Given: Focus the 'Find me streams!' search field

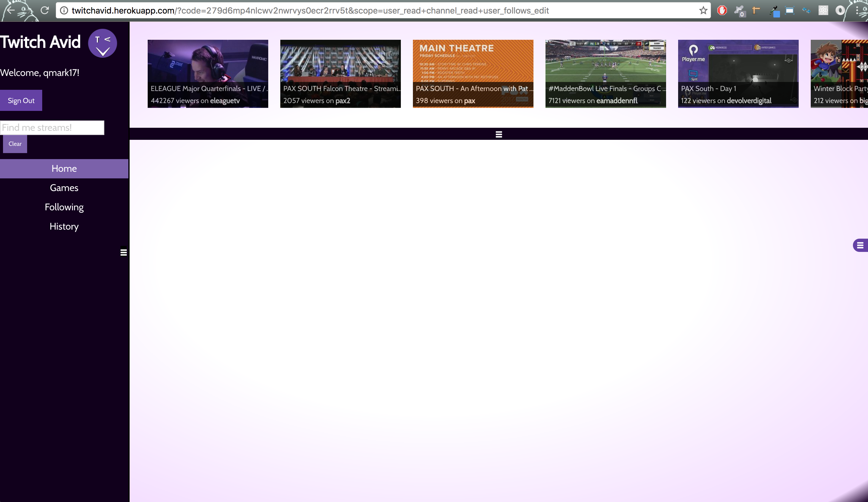Looking at the screenshot, I should pos(52,128).
